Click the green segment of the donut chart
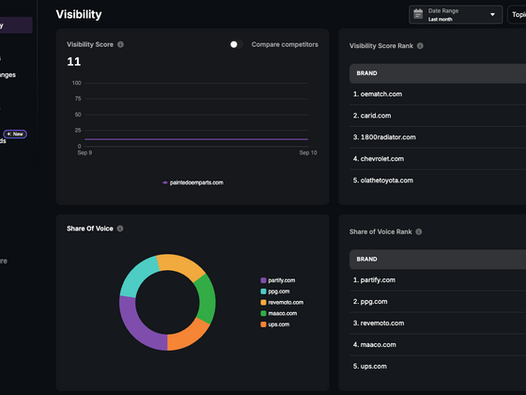 click(206, 300)
